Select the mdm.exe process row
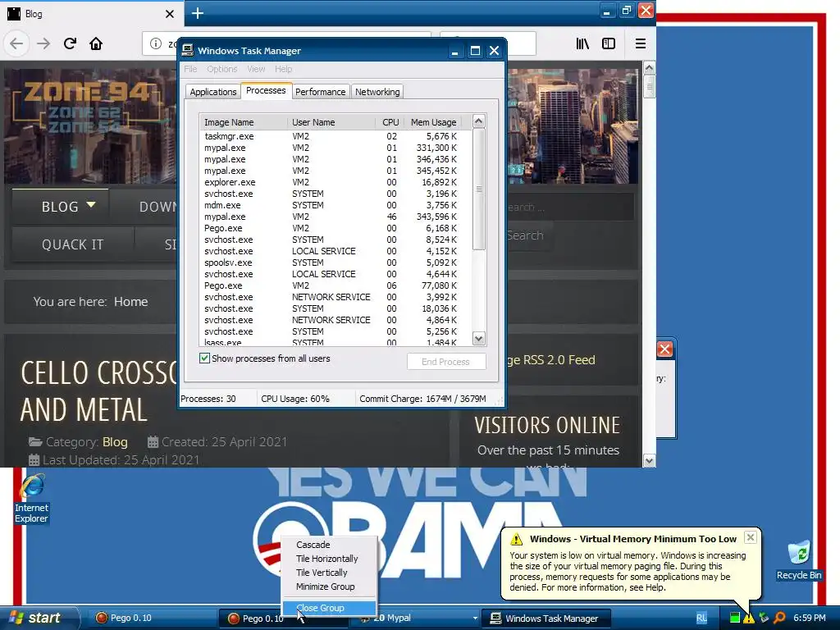The height and width of the screenshot is (630, 840). [336, 205]
